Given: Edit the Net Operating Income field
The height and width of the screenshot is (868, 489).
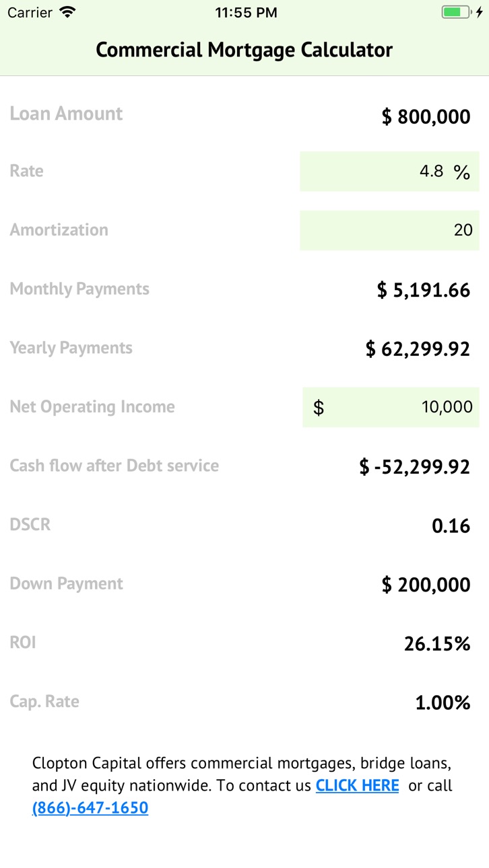Looking at the screenshot, I should [x=391, y=407].
